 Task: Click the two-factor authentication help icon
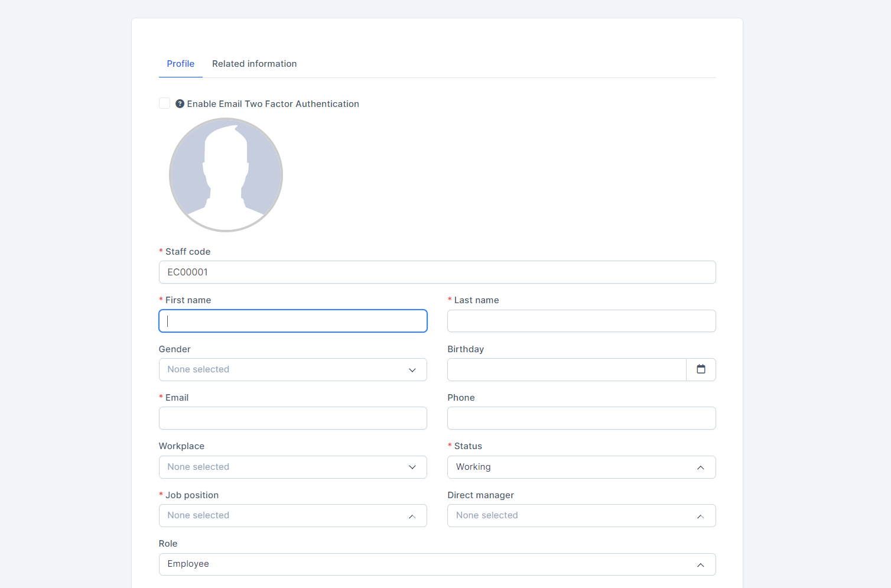coord(180,104)
